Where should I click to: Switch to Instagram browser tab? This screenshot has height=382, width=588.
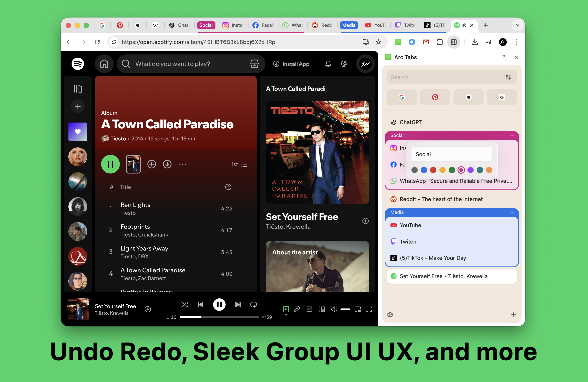[x=233, y=25]
